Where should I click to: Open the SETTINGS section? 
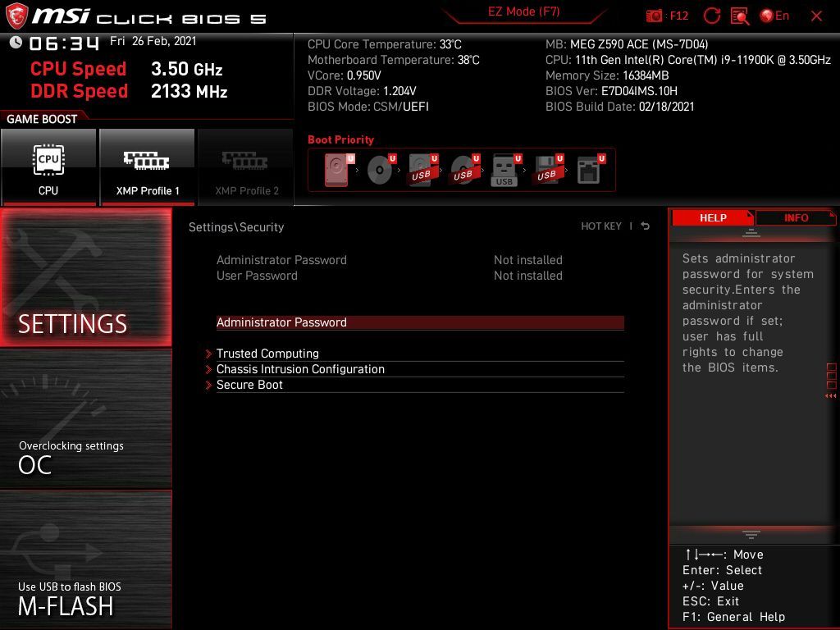click(x=85, y=278)
